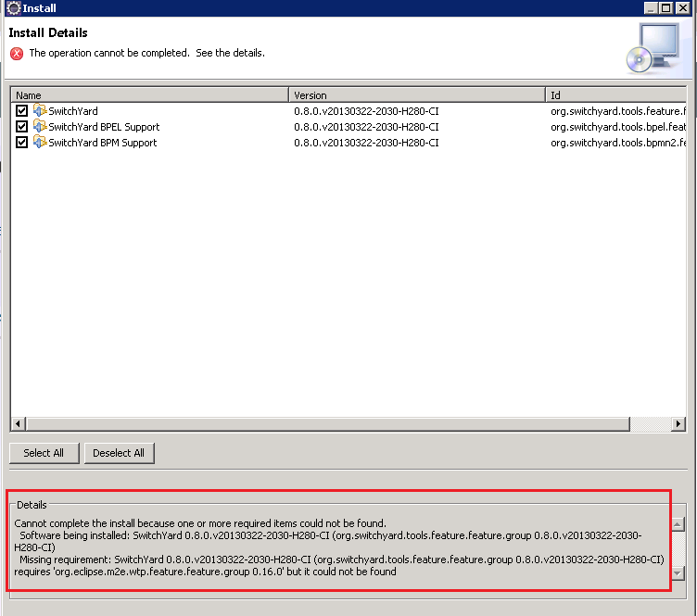
Task: Uncheck the SwitchYard BPM Support checkbox
Action: point(21,143)
